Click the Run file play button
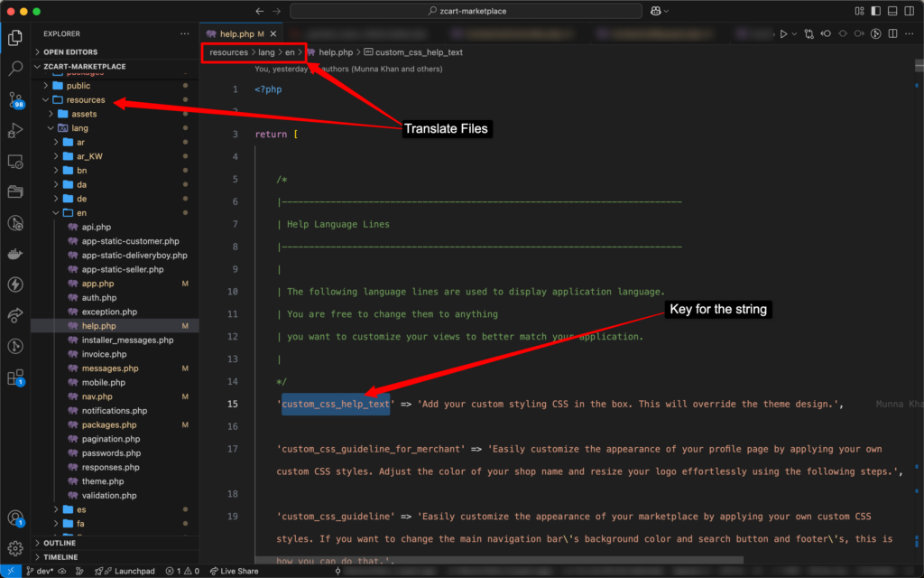 [x=783, y=33]
